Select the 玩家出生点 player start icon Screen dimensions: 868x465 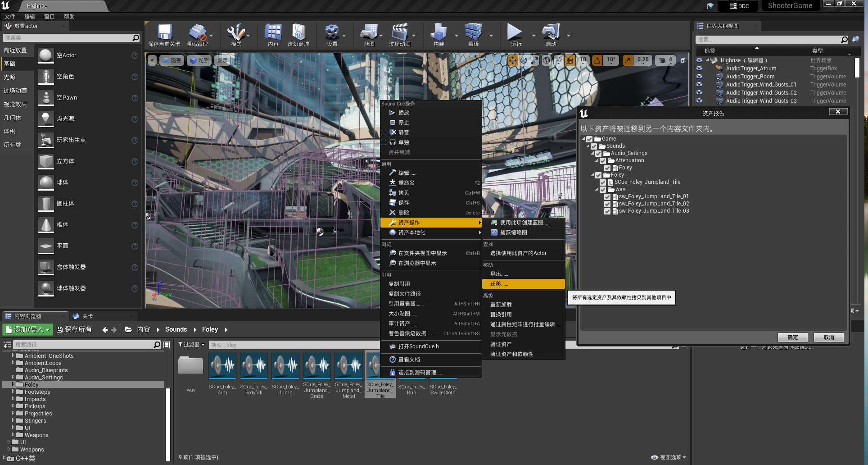[x=46, y=140]
